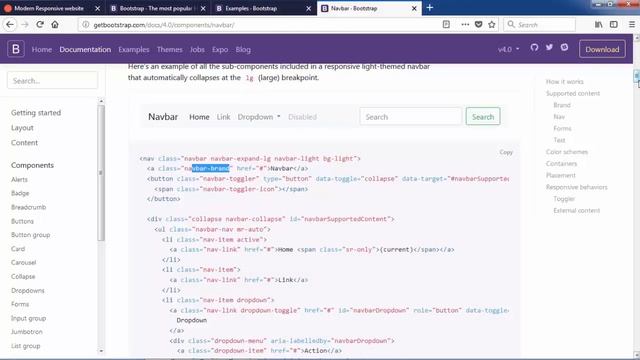
Task: Jump to Supported content section
Action: tap(573, 93)
